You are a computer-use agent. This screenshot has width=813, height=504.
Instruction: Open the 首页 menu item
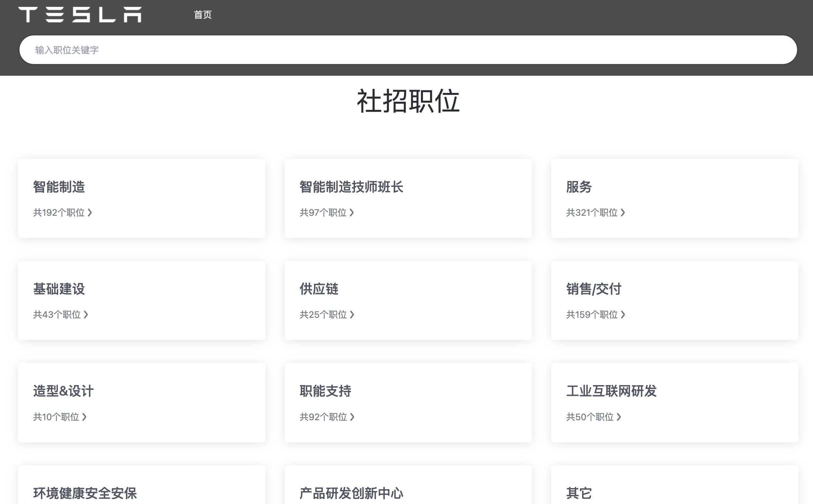click(203, 15)
